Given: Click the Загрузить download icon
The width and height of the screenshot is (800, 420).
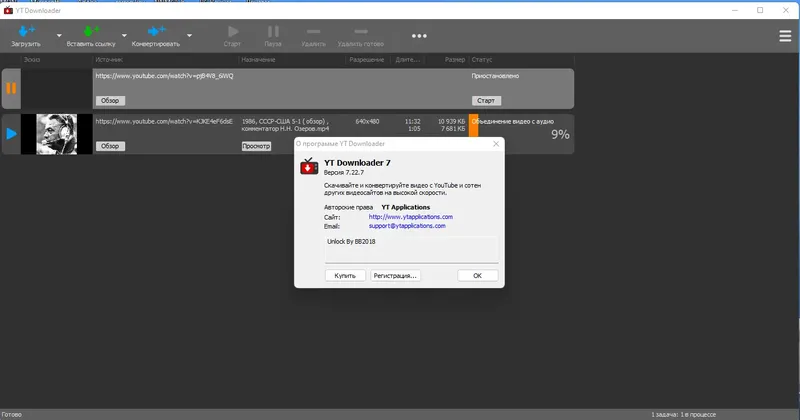Looking at the screenshot, I should click(26, 32).
